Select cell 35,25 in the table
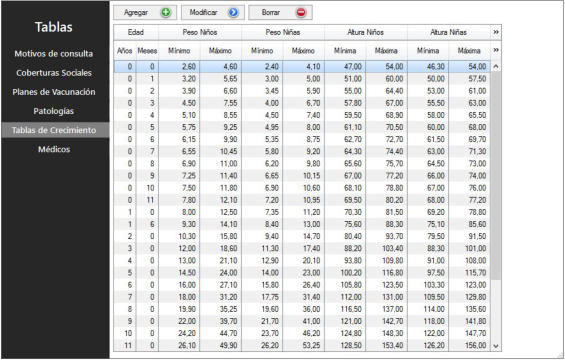Viewport: 565px width, 360px height. point(221,309)
